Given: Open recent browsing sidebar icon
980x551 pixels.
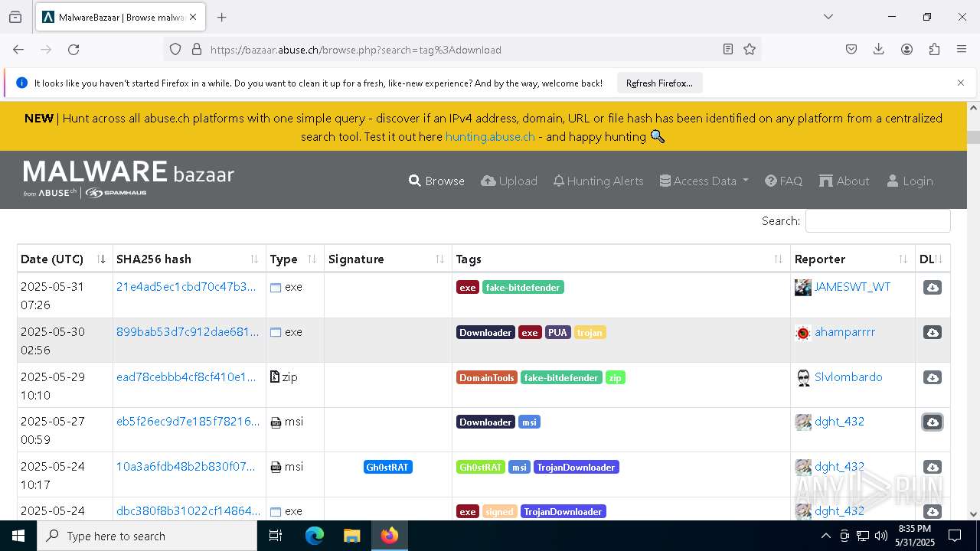Looking at the screenshot, I should [15, 17].
